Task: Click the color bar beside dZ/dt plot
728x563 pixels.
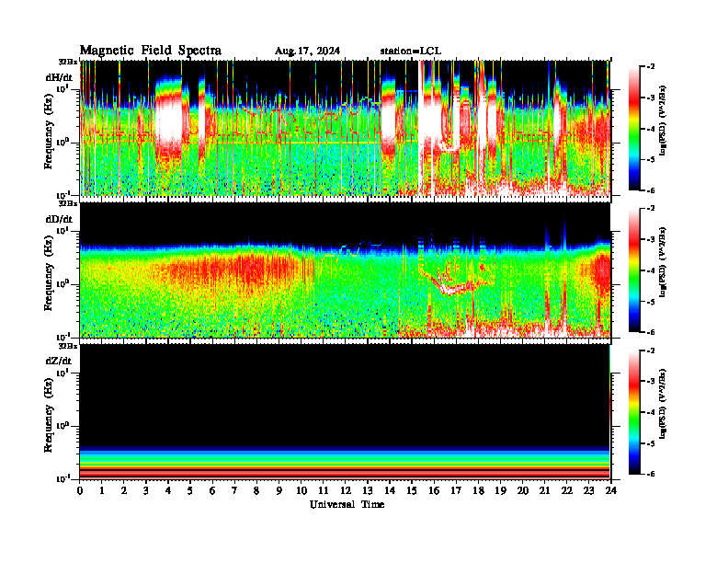Action: coord(634,412)
